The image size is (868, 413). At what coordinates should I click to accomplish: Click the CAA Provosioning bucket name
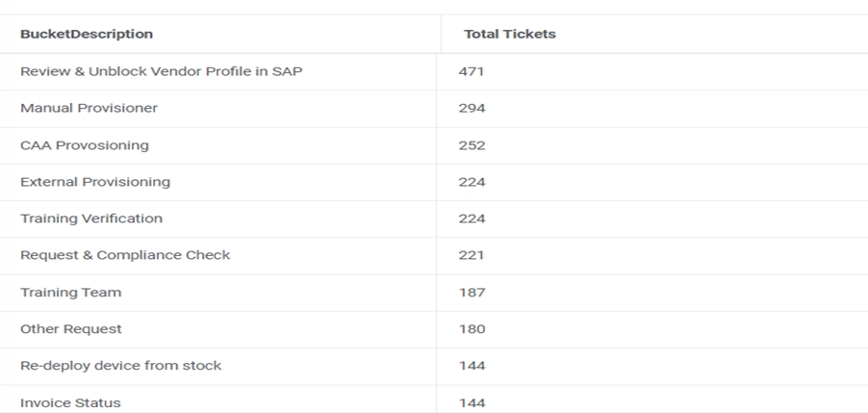coord(85,145)
